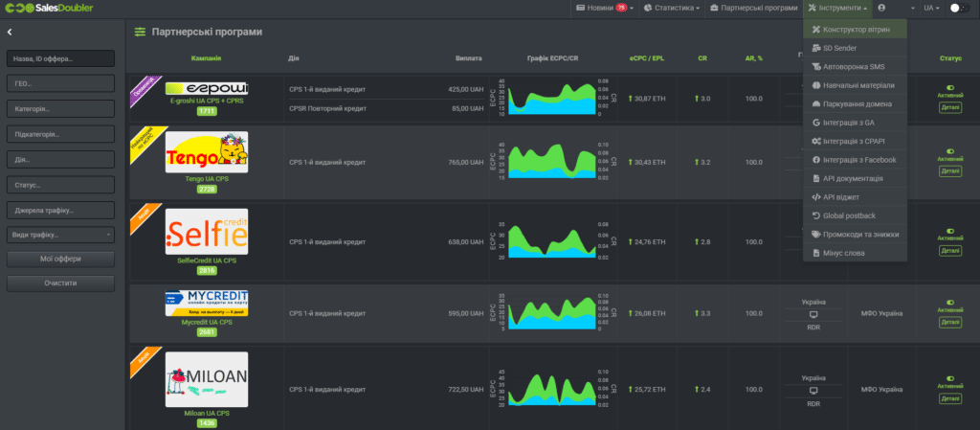
Task: Collapse the sidebar with the back arrow
Action: (10, 33)
